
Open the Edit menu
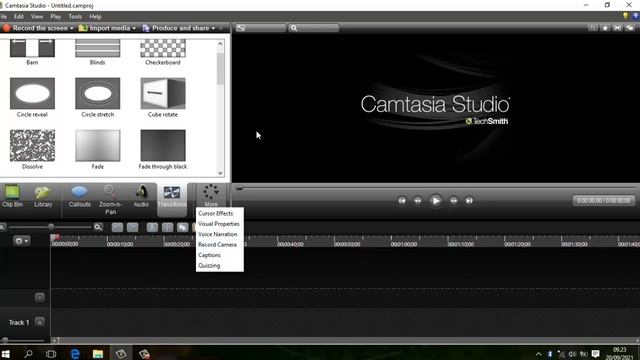(19, 17)
